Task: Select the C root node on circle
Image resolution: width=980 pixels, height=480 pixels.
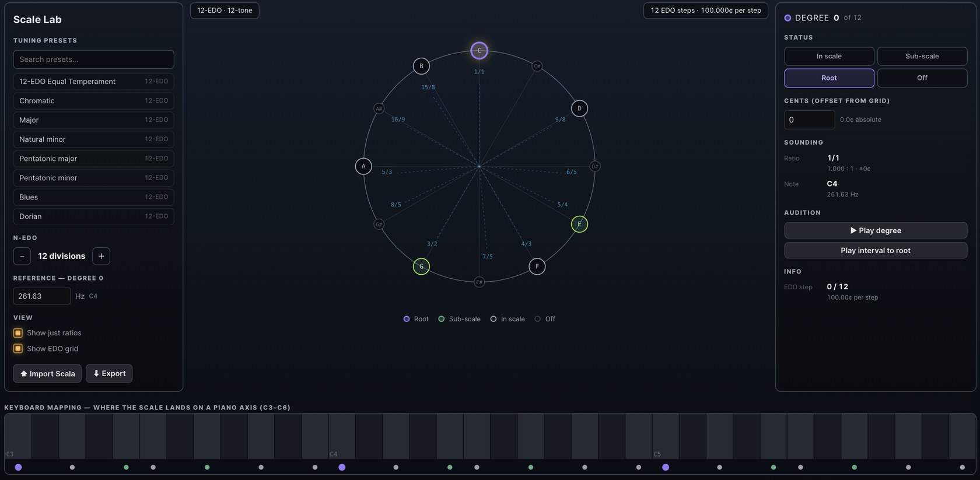Action: click(479, 51)
